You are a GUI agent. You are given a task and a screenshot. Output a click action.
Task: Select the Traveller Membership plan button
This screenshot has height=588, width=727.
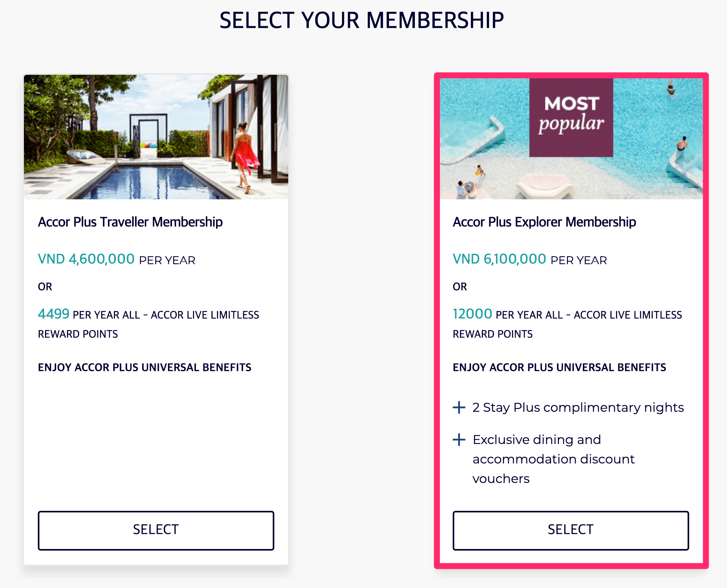(x=156, y=530)
